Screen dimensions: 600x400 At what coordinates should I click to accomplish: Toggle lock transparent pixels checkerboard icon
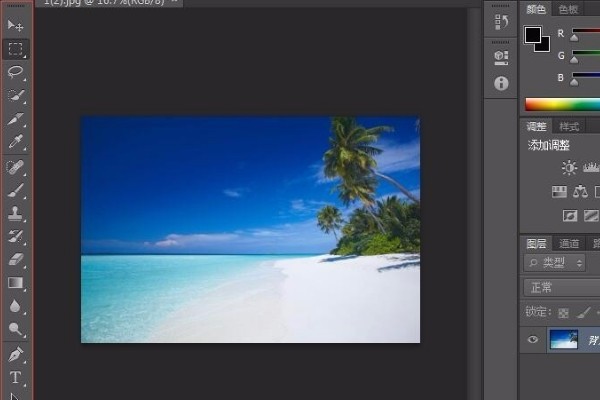click(563, 313)
